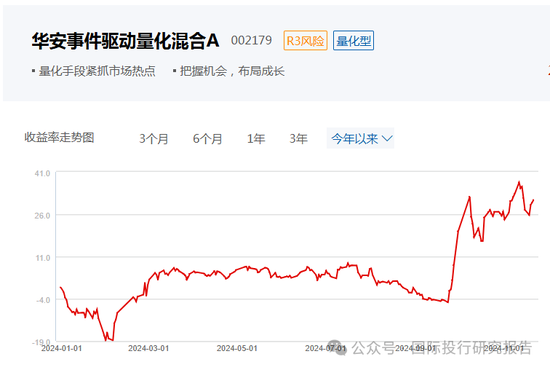Viewport: 550px width, 370px height.
Task: Click the 41.0 y-axis label
Action: click(42, 173)
